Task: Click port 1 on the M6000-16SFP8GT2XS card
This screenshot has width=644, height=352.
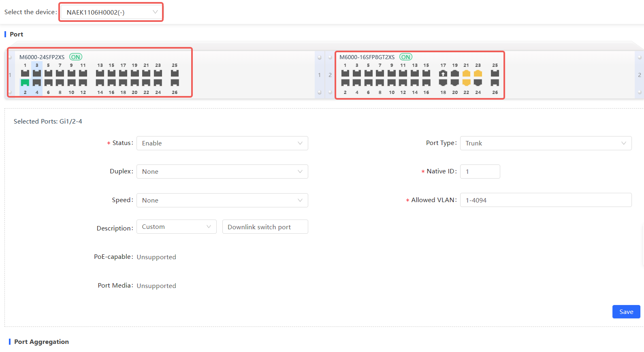Action: coord(345,73)
